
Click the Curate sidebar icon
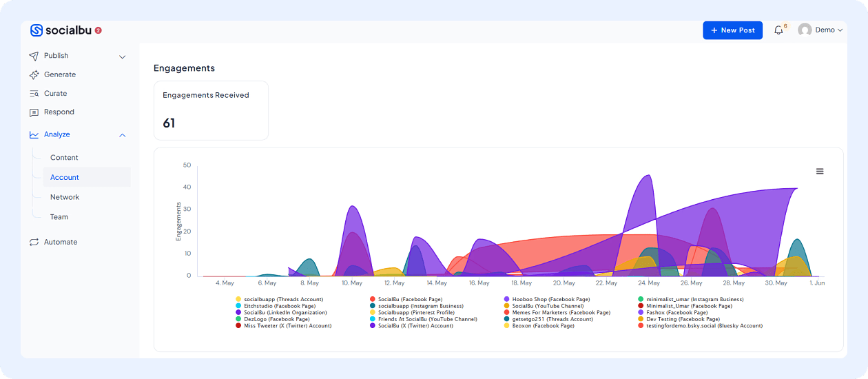(34, 94)
